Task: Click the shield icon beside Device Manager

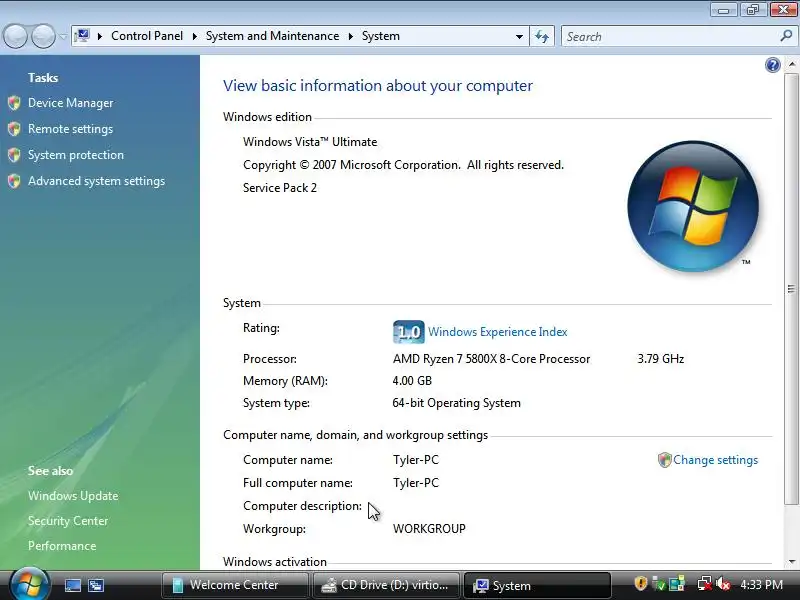Action: coord(14,103)
